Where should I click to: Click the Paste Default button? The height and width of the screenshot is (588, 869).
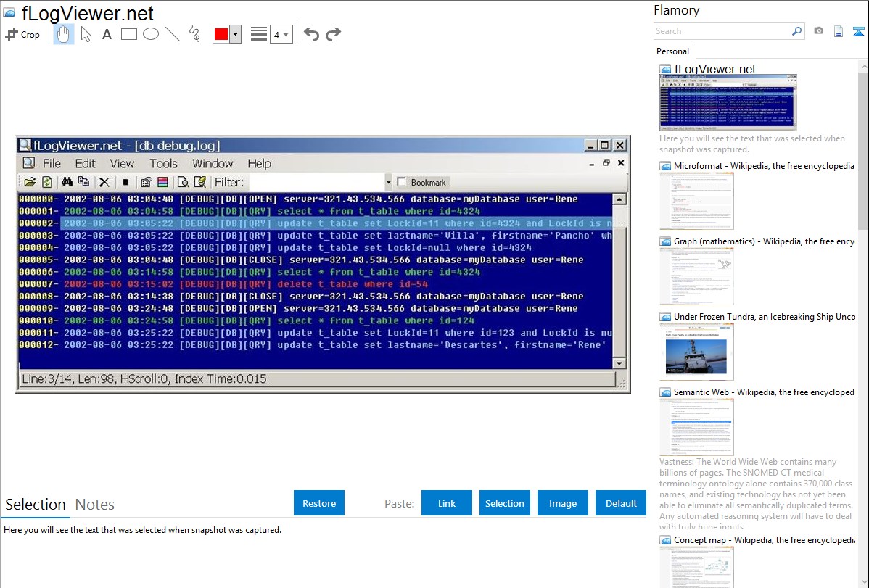click(x=621, y=503)
